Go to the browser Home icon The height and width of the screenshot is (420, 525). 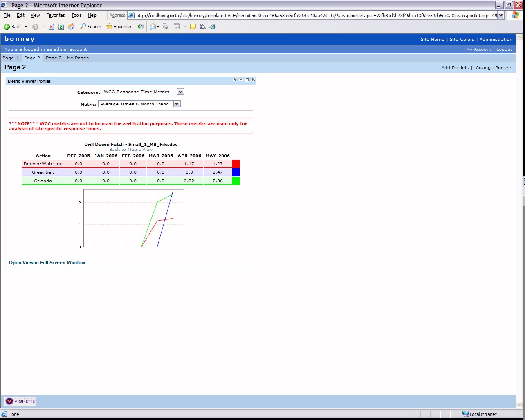(x=71, y=27)
